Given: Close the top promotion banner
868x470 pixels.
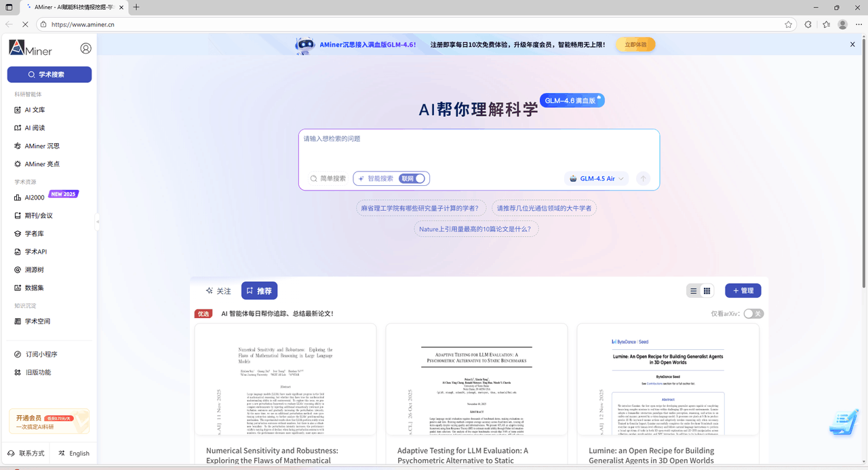Looking at the screenshot, I should 852,44.
